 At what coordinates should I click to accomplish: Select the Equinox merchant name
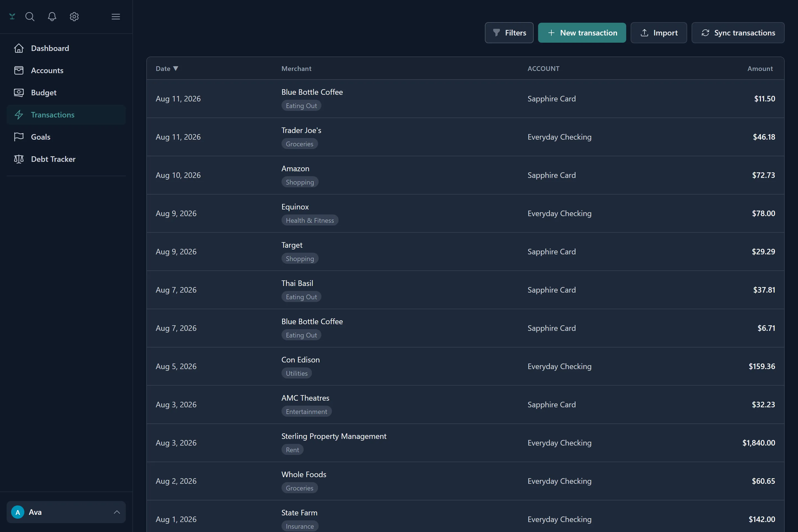(295, 207)
